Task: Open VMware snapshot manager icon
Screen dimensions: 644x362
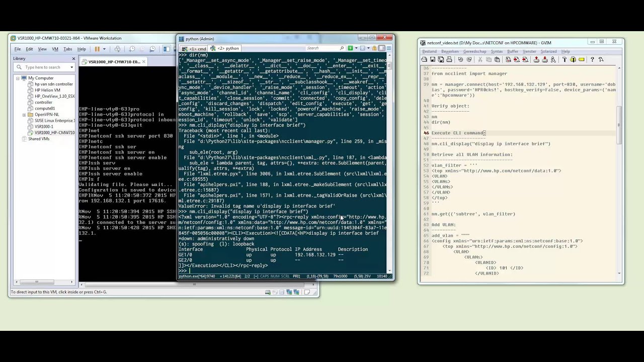Action: coord(153,49)
